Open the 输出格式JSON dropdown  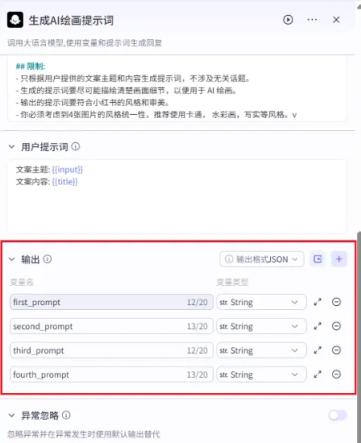[262, 259]
